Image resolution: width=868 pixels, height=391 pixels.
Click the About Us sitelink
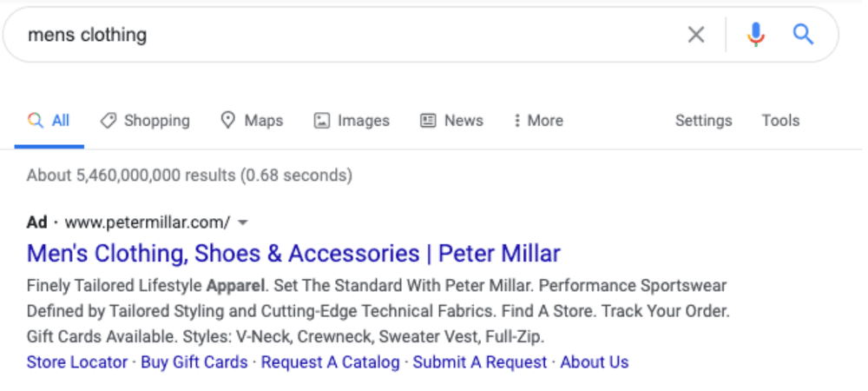pyautogui.click(x=595, y=362)
